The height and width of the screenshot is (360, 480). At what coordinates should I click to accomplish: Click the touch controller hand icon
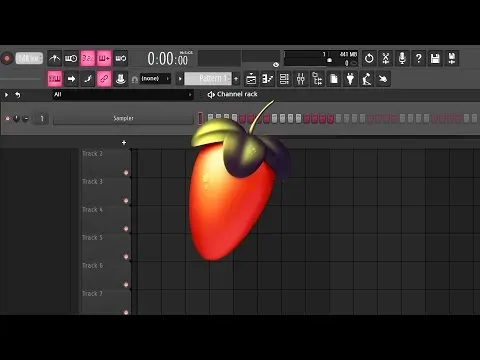[383, 79]
